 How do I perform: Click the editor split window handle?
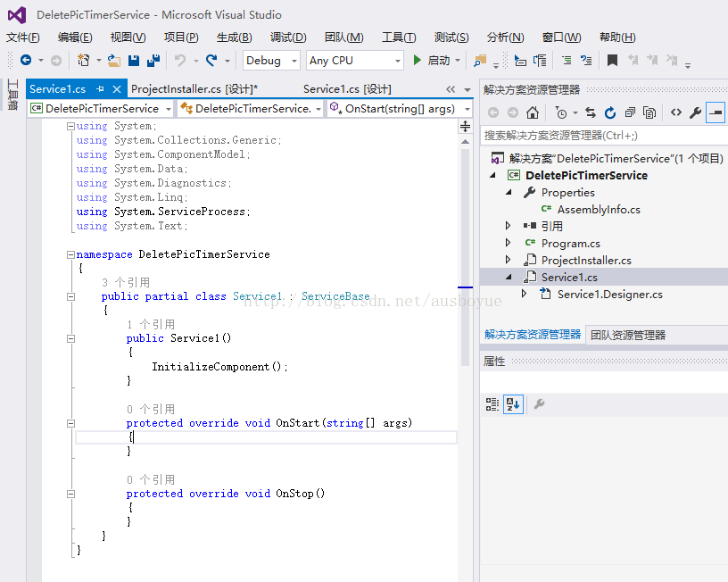[x=465, y=127]
